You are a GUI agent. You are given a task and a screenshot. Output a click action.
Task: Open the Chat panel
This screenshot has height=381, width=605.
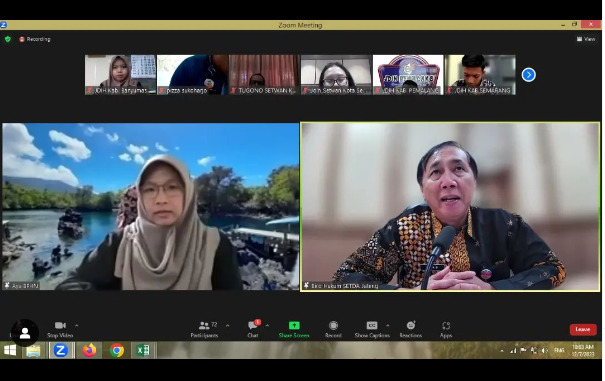coord(253,329)
